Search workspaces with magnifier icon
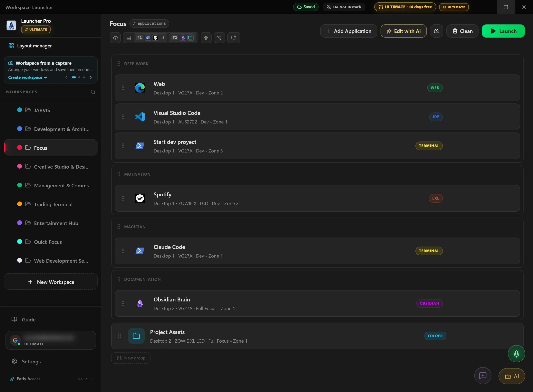This screenshot has width=533, height=392. coord(93,92)
